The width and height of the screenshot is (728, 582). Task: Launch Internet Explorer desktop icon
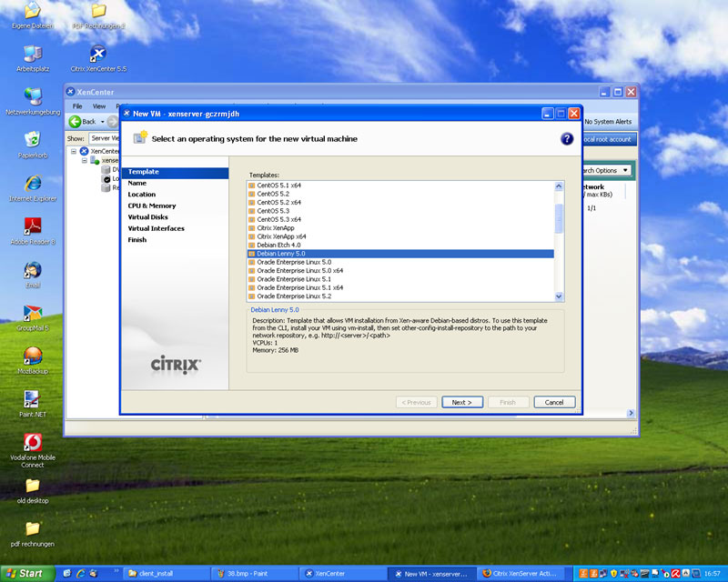(x=33, y=183)
